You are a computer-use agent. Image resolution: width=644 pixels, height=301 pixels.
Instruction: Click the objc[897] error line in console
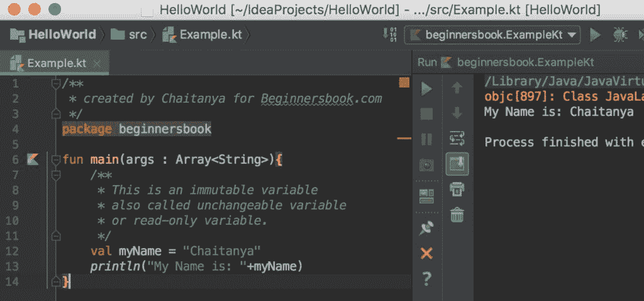(x=564, y=96)
